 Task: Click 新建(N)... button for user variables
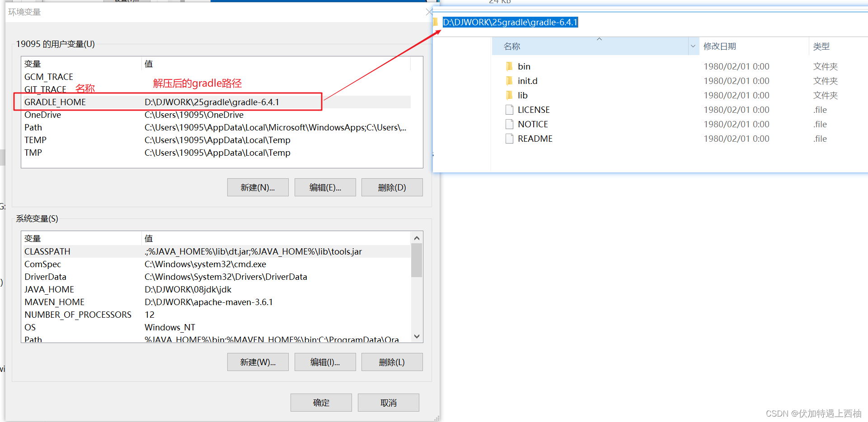pyautogui.click(x=258, y=187)
